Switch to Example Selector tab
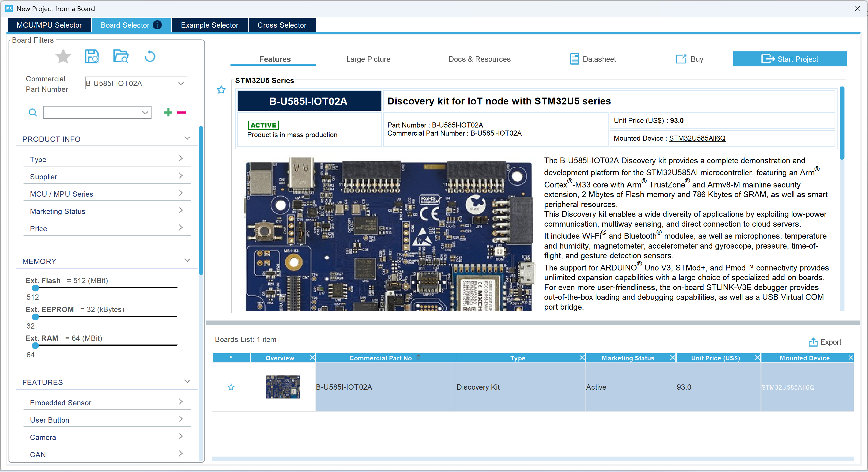868x472 pixels. point(210,25)
